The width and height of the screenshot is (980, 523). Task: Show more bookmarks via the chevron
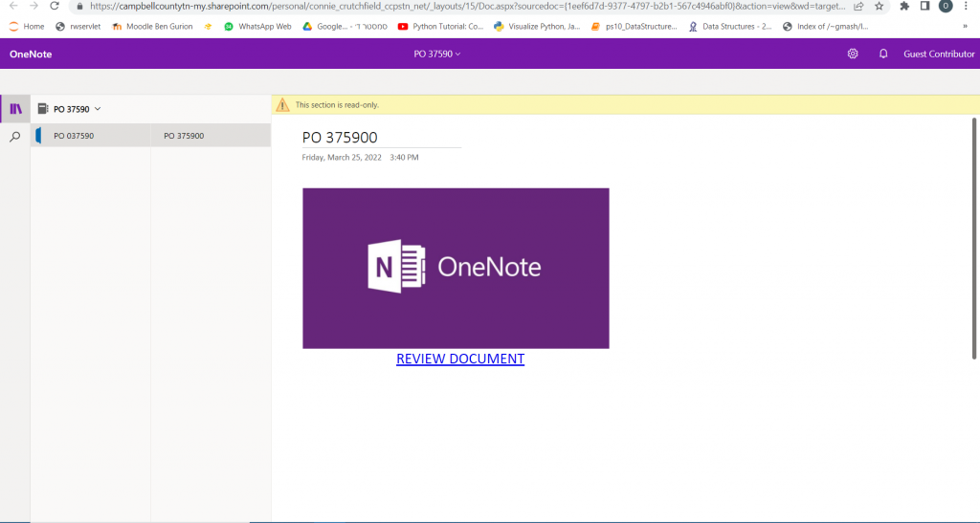click(965, 26)
